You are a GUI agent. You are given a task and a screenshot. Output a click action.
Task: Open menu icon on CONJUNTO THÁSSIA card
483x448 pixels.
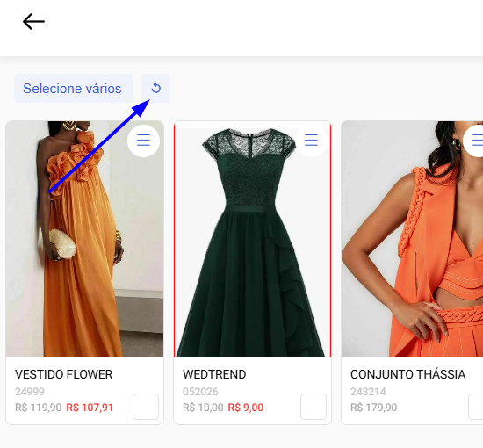pos(476,141)
